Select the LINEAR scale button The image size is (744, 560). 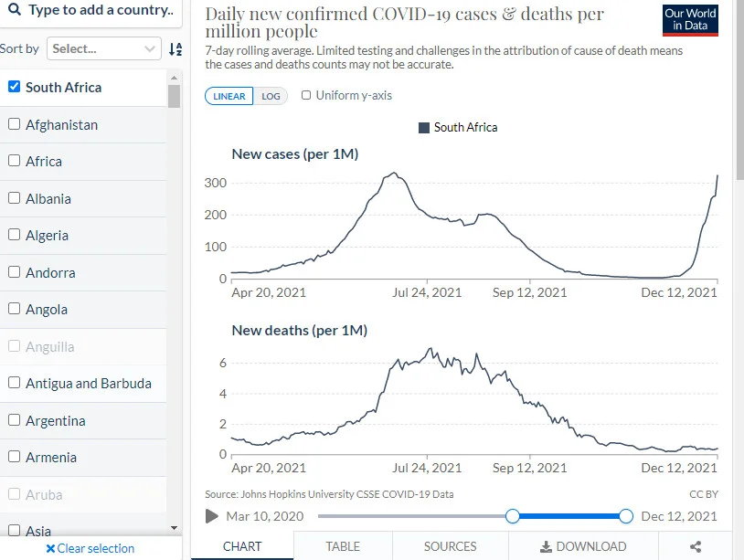[229, 96]
